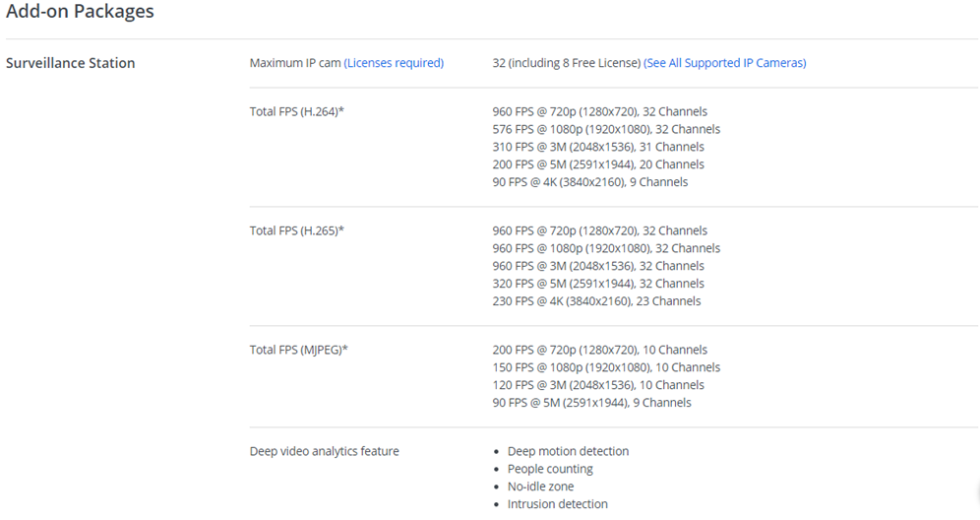Click the "576 FPS @ 1080p" spec line
The width and height of the screenshot is (980, 520).
click(606, 129)
